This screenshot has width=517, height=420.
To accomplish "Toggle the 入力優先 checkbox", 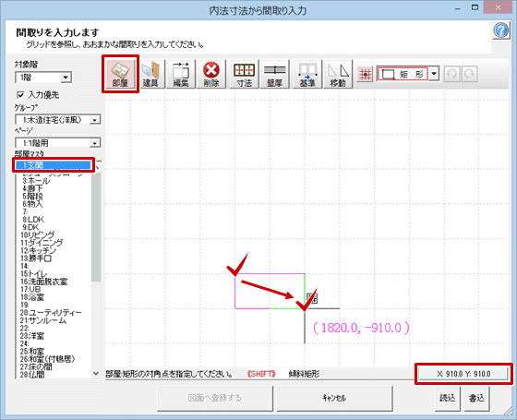I will coord(20,95).
